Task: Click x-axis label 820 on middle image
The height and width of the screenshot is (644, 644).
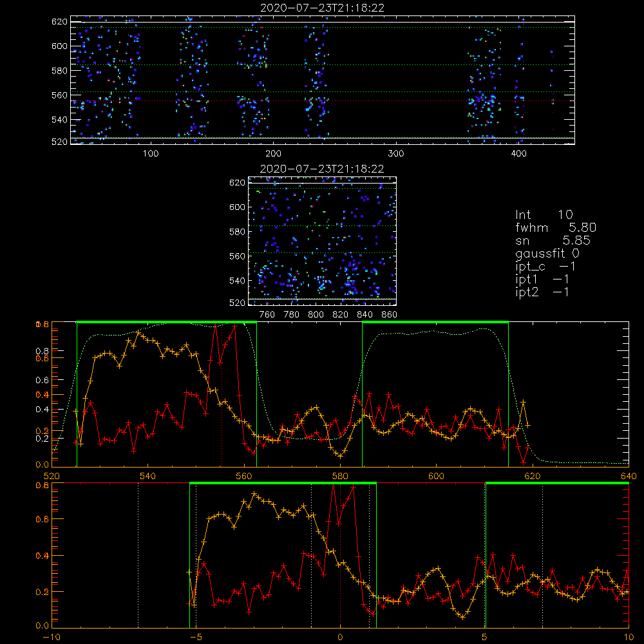Action: 341,315
